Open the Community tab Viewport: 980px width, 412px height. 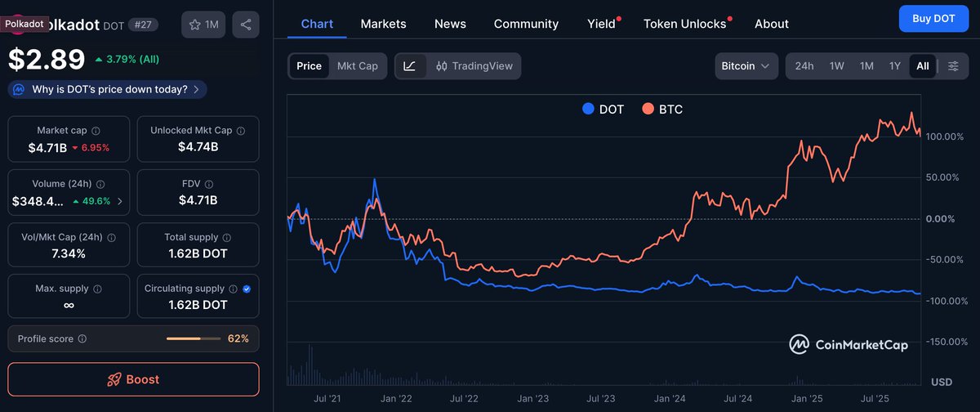click(x=527, y=24)
